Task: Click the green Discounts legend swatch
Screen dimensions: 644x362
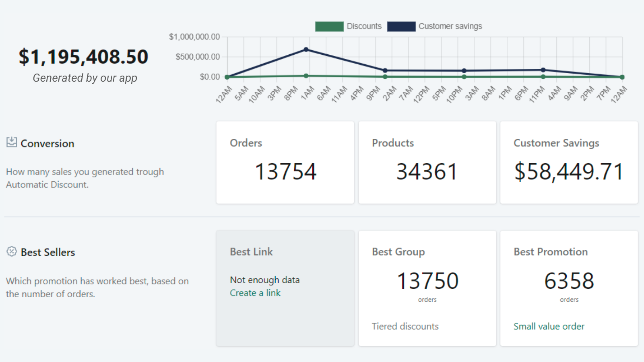Action: 329,27
